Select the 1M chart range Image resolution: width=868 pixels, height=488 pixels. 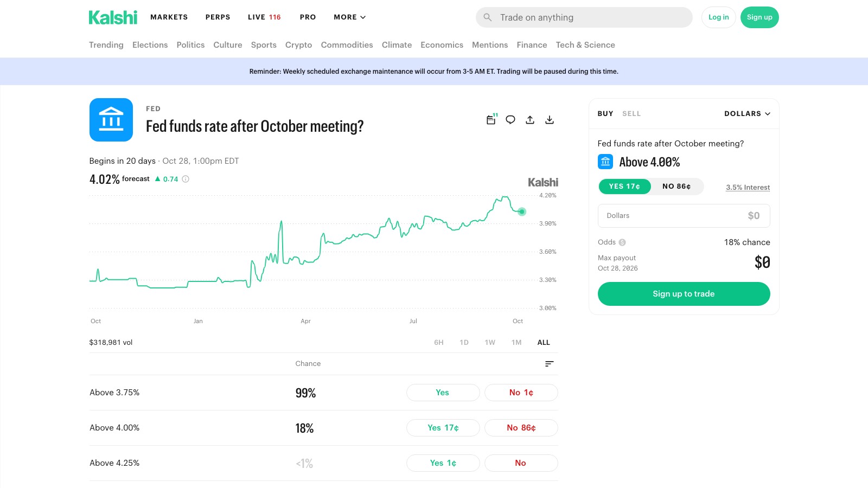(516, 343)
